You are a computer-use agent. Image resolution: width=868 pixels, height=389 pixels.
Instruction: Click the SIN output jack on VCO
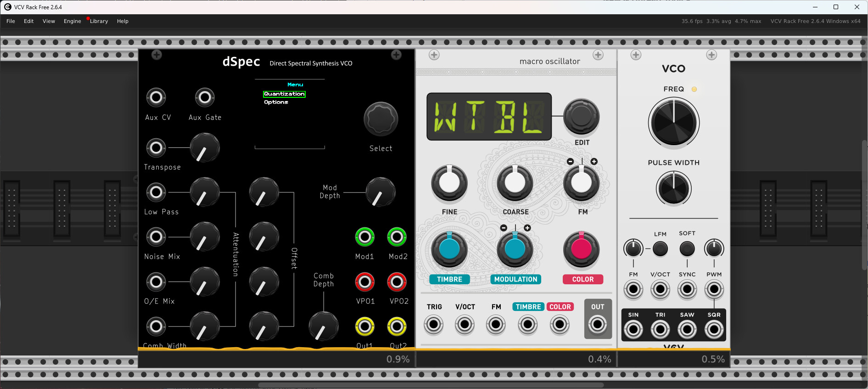[633, 329]
